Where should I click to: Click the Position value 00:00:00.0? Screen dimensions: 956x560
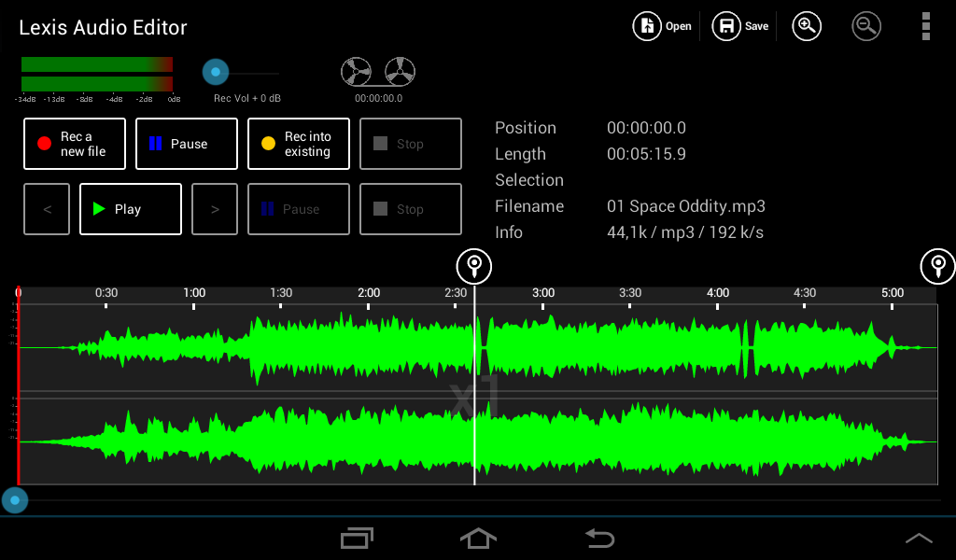(646, 127)
